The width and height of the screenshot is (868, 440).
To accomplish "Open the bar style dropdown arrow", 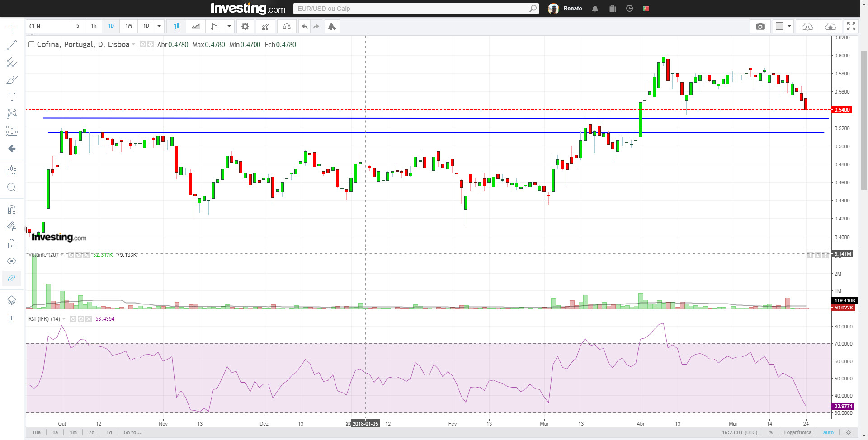I will click(x=229, y=26).
